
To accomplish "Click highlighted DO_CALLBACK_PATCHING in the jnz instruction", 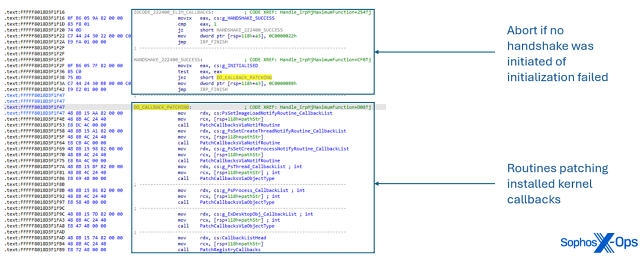I will click(x=244, y=77).
